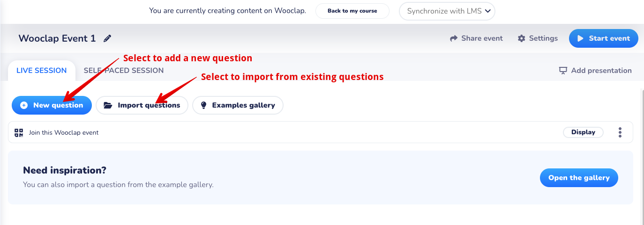Click the lightbulb icon on Examples gallery
Viewport: 644px width, 225px height.
click(x=203, y=105)
